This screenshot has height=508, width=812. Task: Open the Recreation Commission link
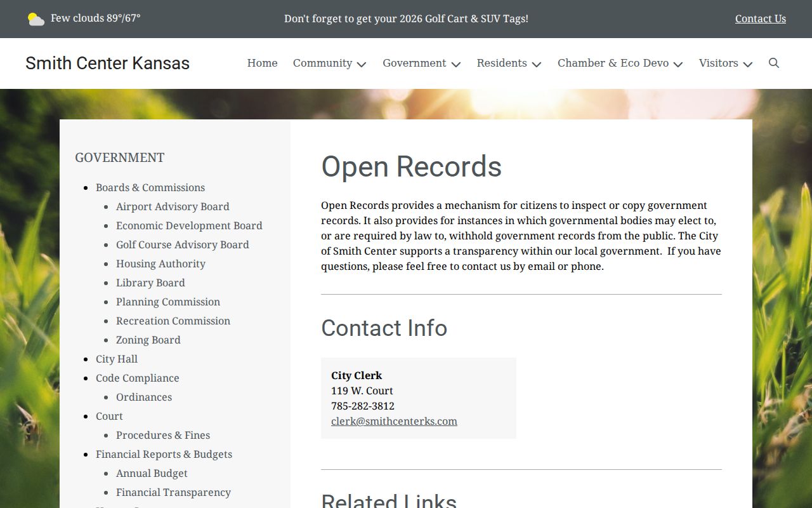[173, 321]
